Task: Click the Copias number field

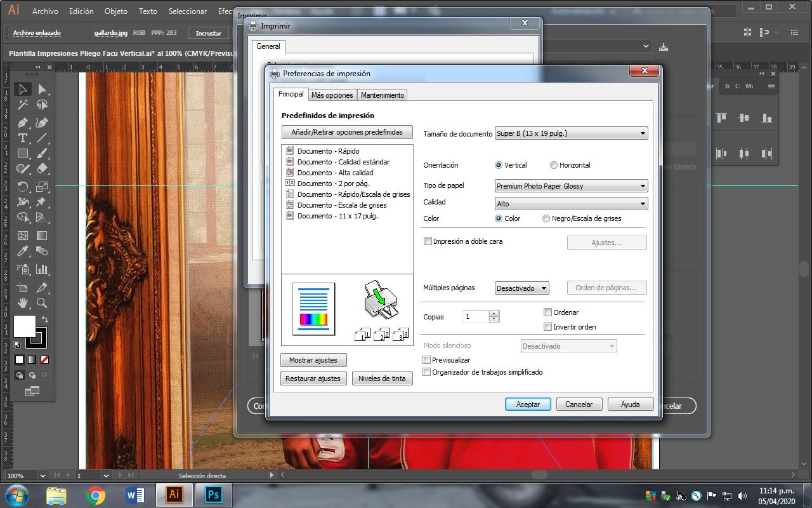Action: 475,316
